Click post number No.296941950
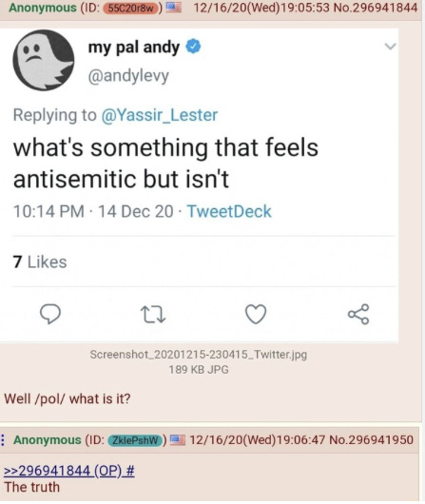 [372, 439]
